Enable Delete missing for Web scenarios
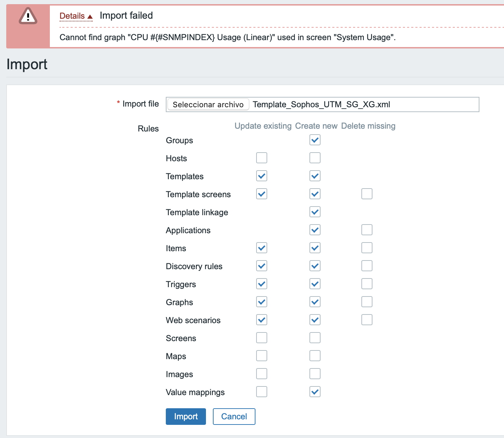Image resolution: width=504 pixels, height=438 pixels. pyautogui.click(x=367, y=320)
